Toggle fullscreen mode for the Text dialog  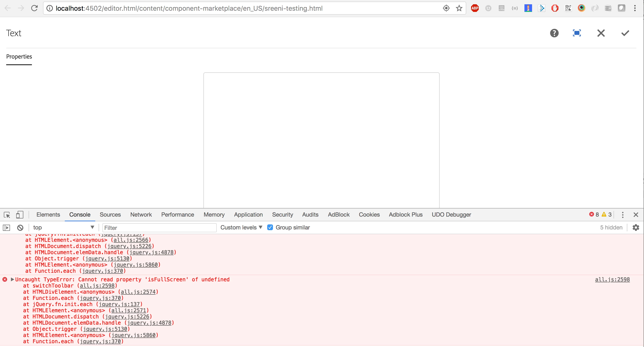[577, 33]
